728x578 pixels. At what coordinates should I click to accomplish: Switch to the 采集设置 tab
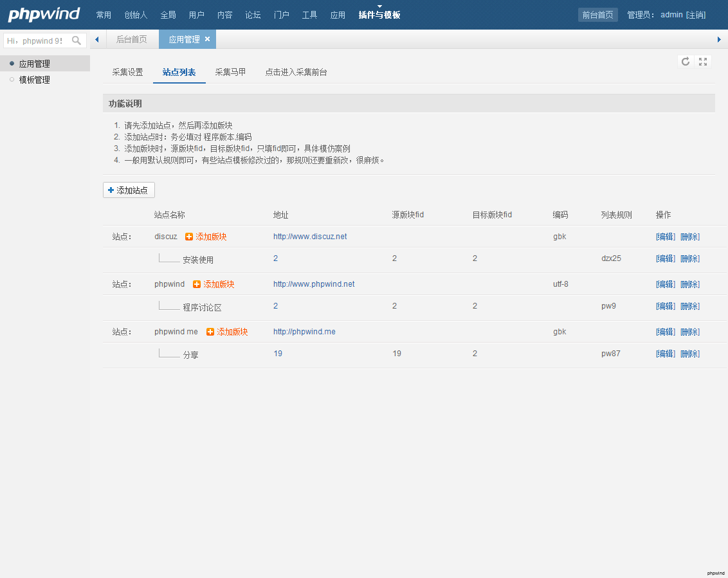click(127, 72)
